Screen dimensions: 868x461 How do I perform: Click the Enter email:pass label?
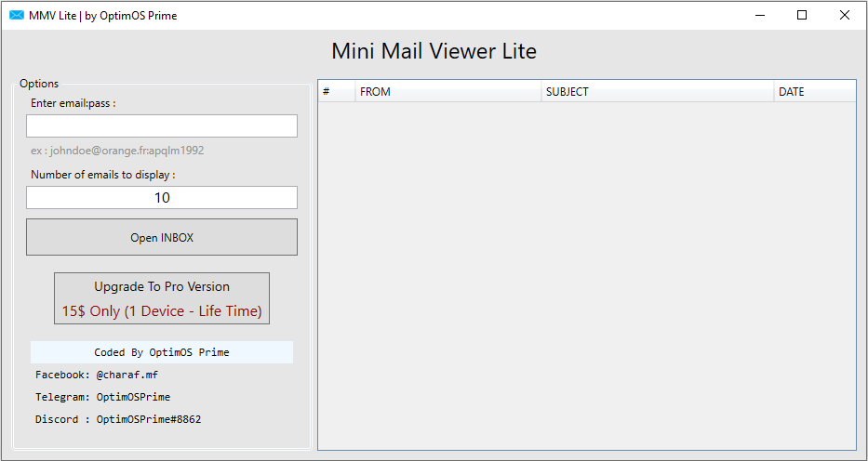click(x=73, y=103)
